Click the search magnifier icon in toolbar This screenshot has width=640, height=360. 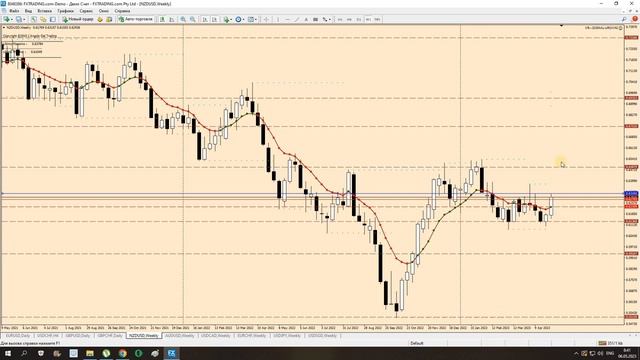click(x=624, y=19)
